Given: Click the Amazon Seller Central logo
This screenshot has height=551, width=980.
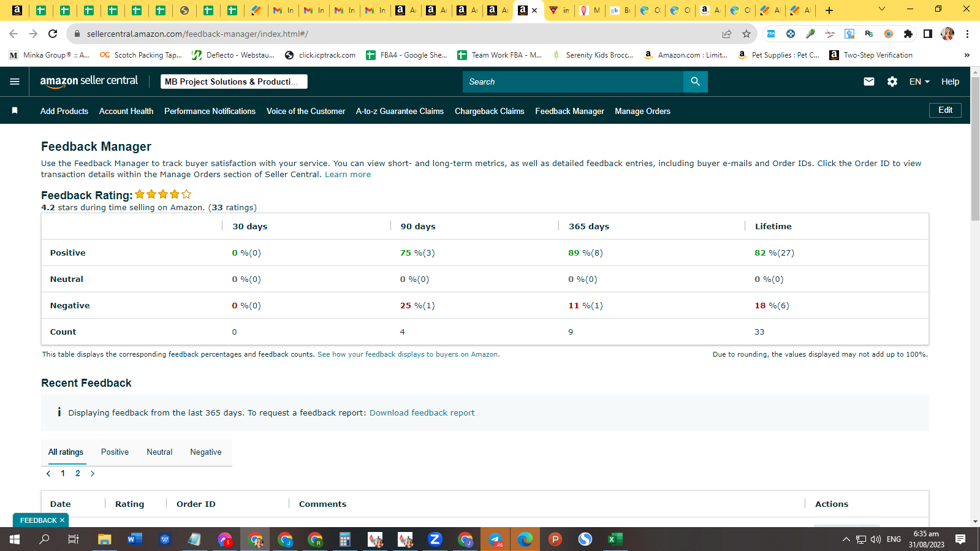Looking at the screenshot, I should click(89, 82).
